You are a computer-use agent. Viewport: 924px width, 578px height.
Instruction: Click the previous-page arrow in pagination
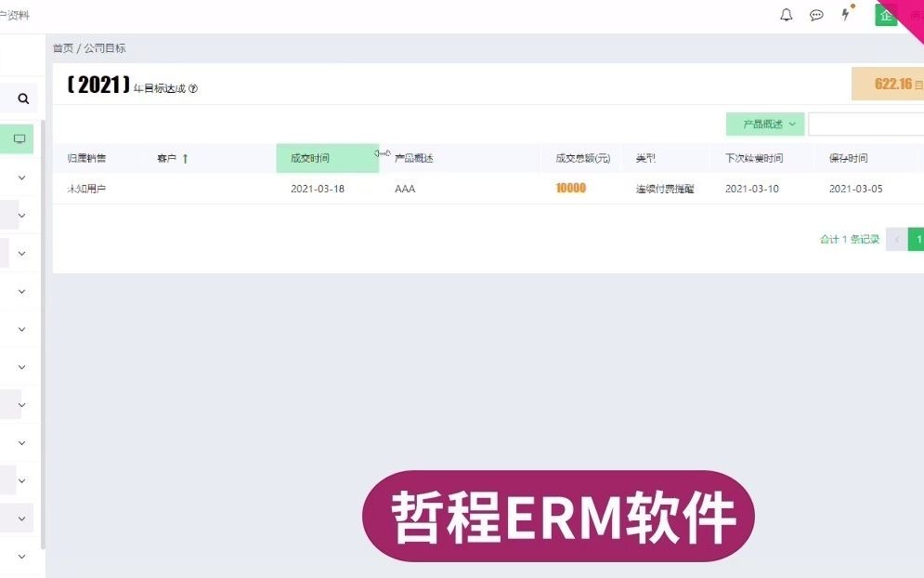(x=896, y=239)
